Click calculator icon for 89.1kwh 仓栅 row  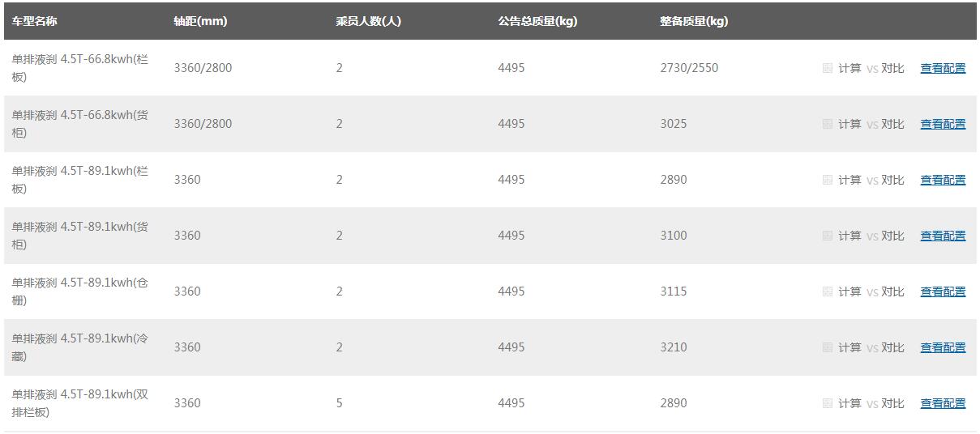[x=828, y=291]
